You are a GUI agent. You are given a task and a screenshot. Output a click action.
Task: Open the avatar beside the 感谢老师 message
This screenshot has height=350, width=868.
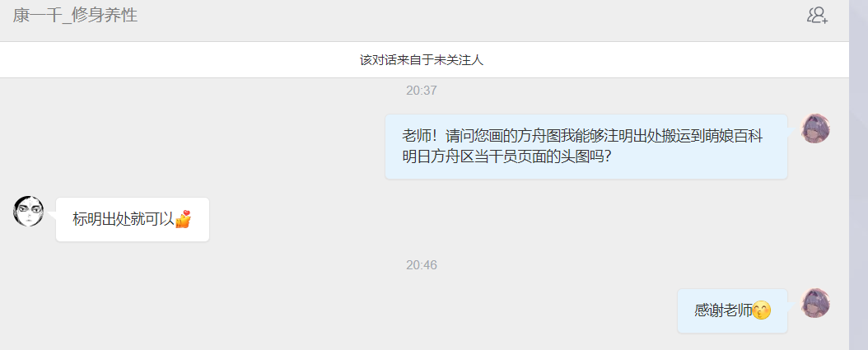point(815,303)
